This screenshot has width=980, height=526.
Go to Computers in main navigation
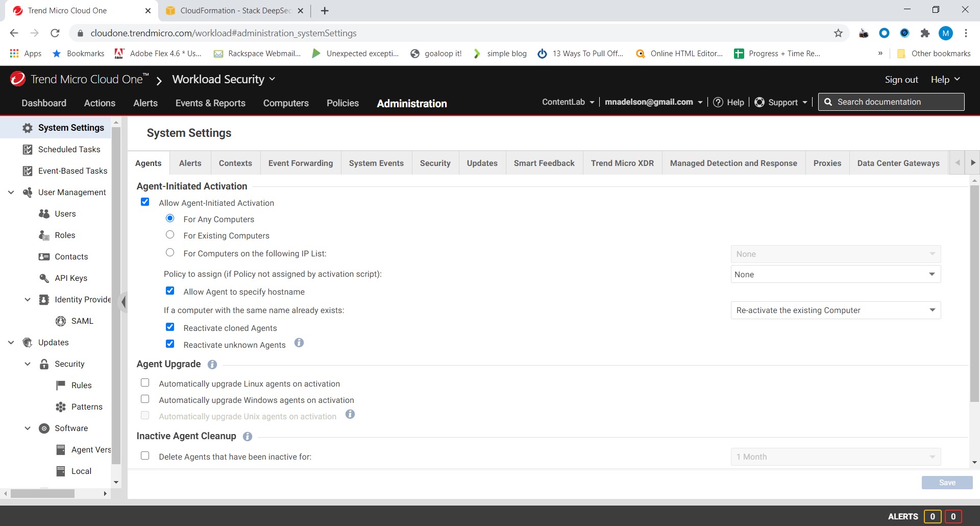286,103
